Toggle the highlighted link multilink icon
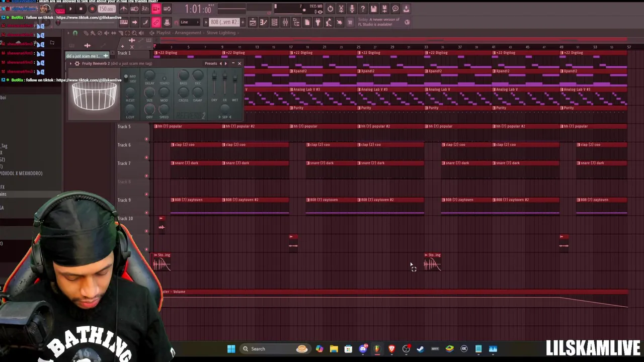Viewport: 644px width, 362px height. pyautogui.click(x=156, y=22)
